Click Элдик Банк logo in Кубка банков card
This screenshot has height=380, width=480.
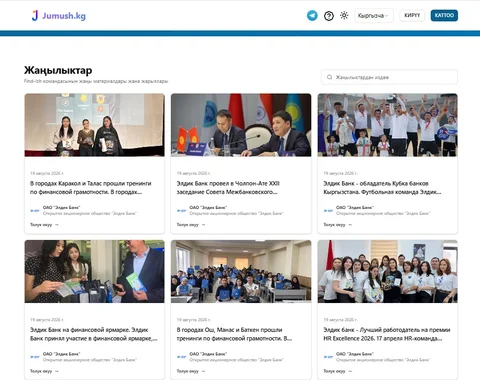pos(328,210)
